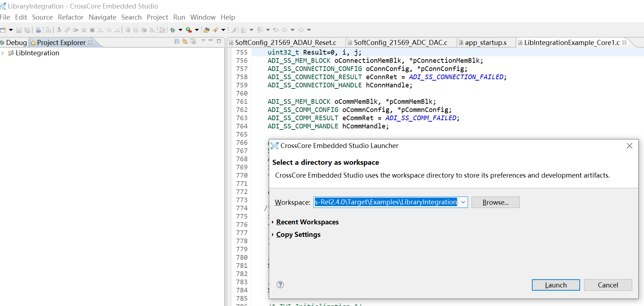
Task: Click the Suspend (pause) debug icon
Action: 84,30
